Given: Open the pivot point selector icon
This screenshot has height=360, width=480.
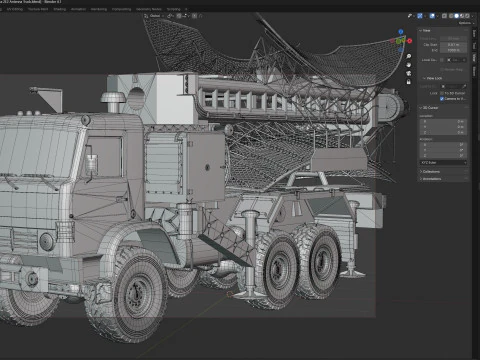Looking at the screenshot, I should (x=169, y=16).
